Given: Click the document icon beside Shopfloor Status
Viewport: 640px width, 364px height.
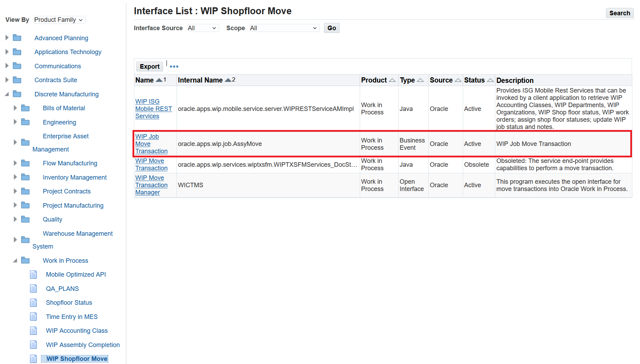Looking at the screenshot, I should [x=33, y=302].
